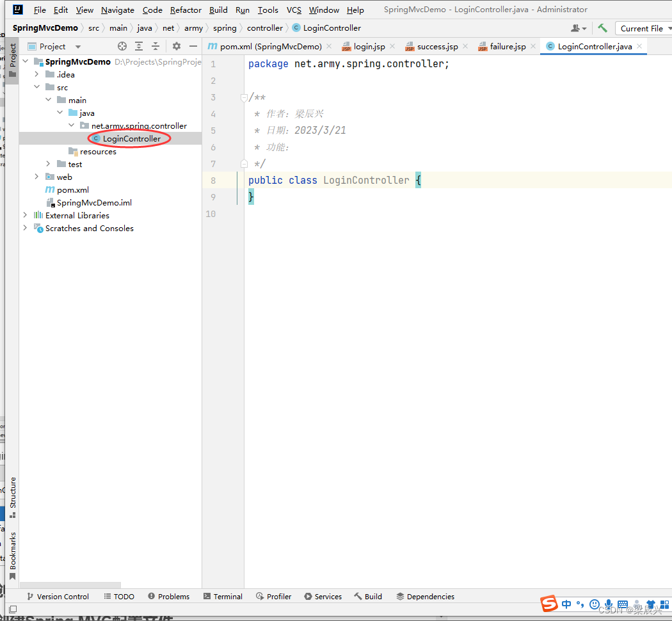Switch to failure.jsp editor tab
The height and width of the screenshot is (621, 672).
click(x=508, y=46)
